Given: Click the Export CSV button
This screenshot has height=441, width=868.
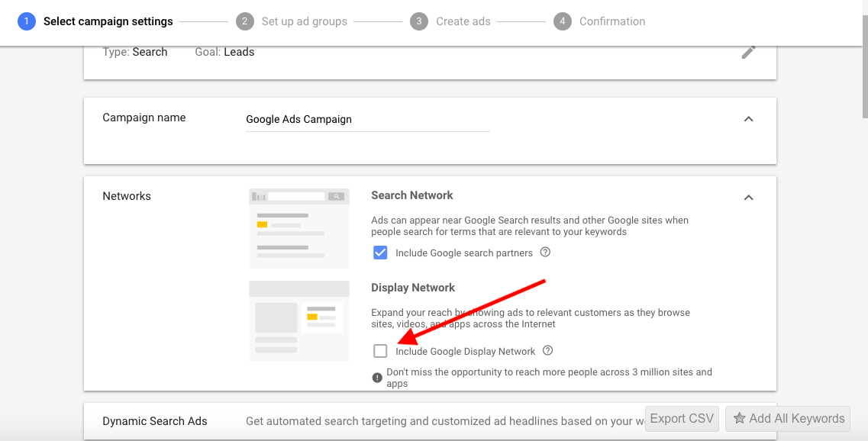Looking at the screenshot, I should pyautogui.click(x=682, y=419).
